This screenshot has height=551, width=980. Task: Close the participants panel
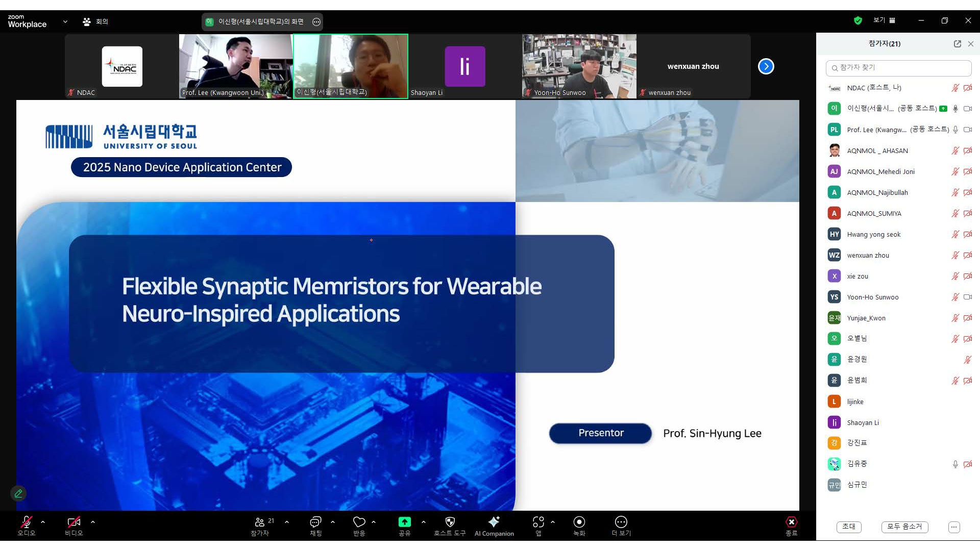971,44
